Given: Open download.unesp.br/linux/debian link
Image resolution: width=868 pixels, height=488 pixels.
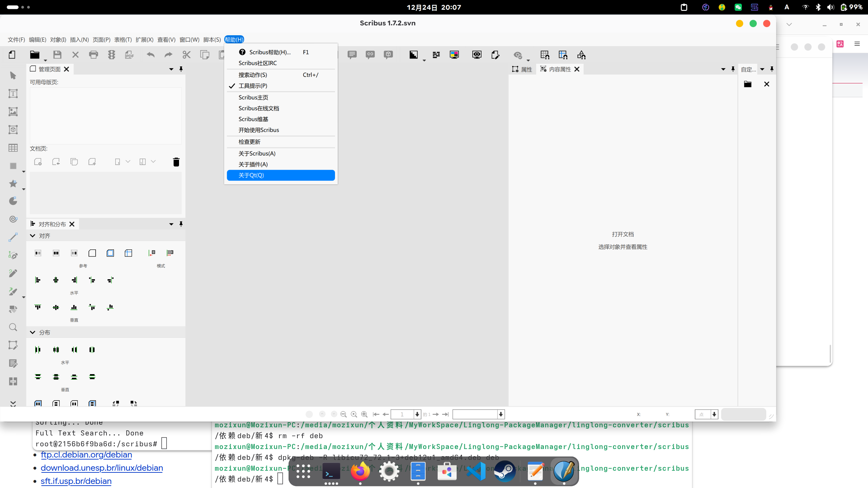Looking at the screenshot, I should [x=102, y=468].
